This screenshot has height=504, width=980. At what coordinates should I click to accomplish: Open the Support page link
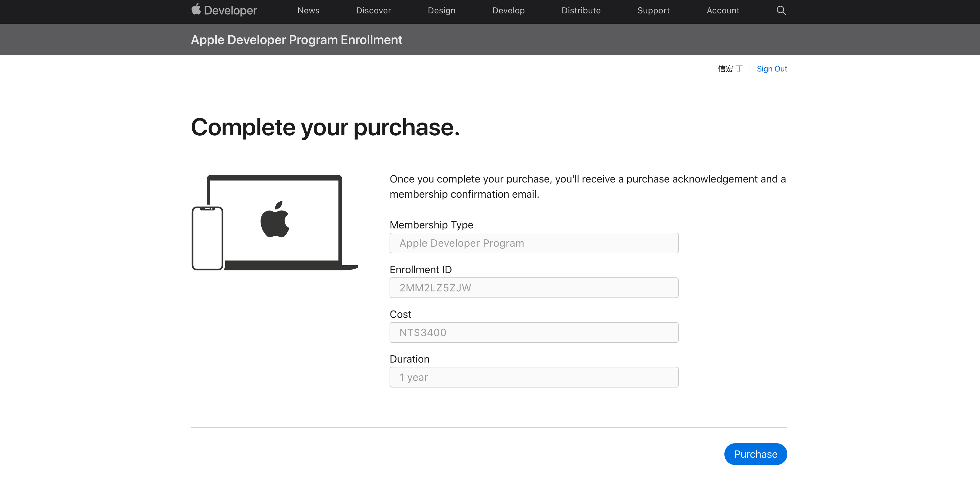tap(653, 10)
